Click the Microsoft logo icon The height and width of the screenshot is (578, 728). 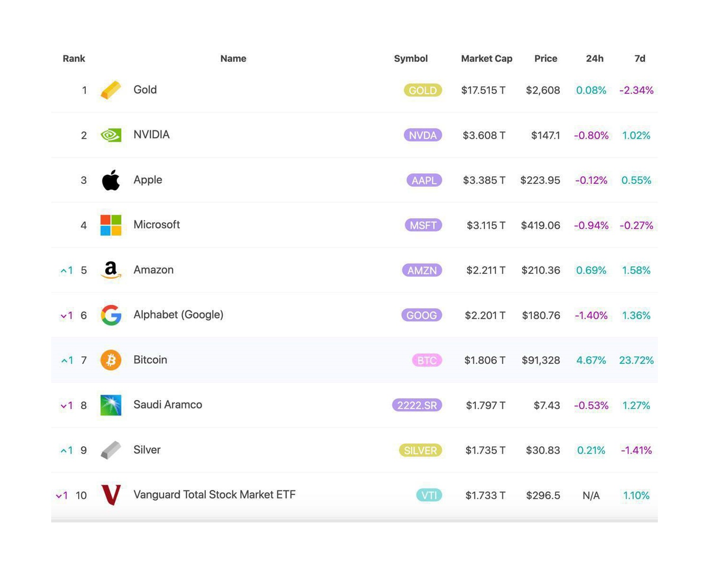tap(111, 225)
